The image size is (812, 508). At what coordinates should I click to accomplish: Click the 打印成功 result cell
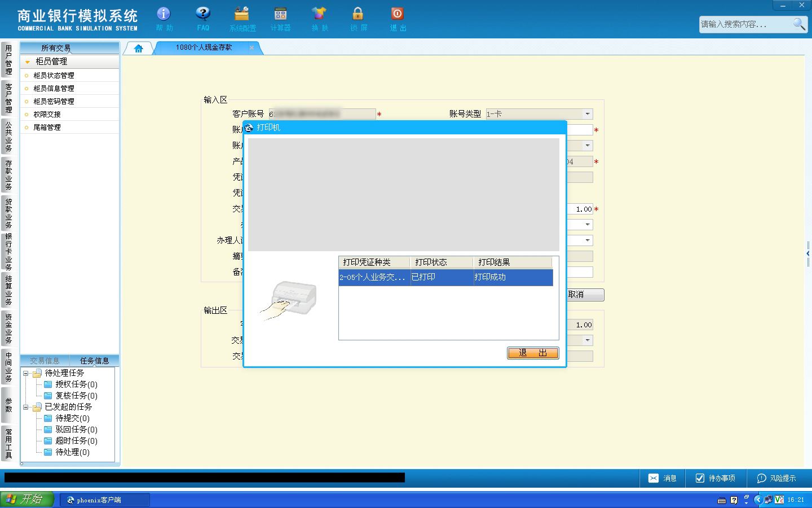[513, 277]
